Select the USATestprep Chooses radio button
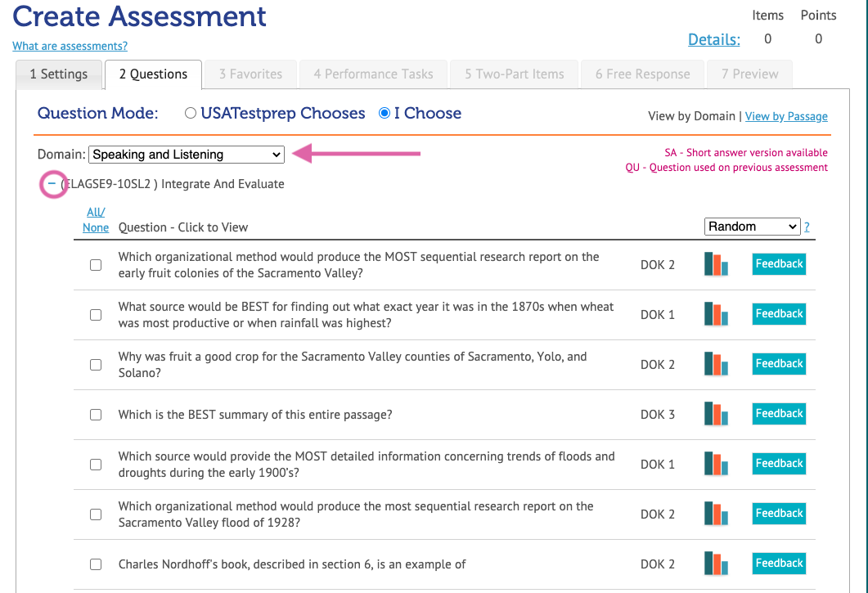 coord(191,113)
